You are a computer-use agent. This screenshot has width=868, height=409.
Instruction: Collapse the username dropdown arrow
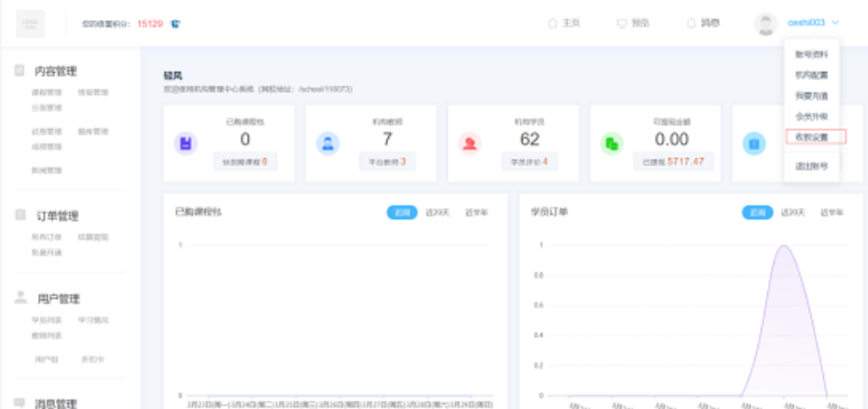[835, 23]
